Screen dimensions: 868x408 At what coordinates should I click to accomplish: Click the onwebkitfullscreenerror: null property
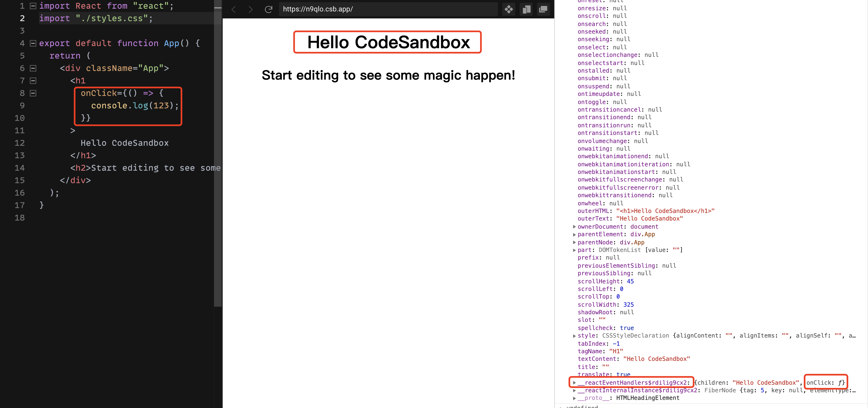coord(629,188)
